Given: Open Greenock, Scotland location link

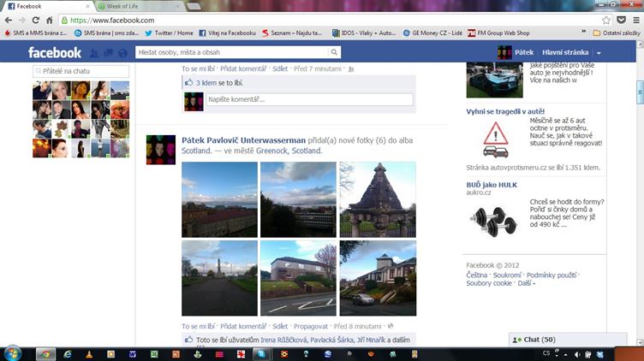Looking at the screenshot, I should (x=289, y=151).
